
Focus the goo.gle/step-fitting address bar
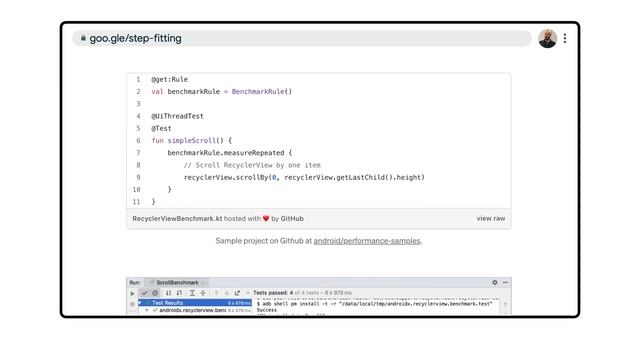[302, 38]
